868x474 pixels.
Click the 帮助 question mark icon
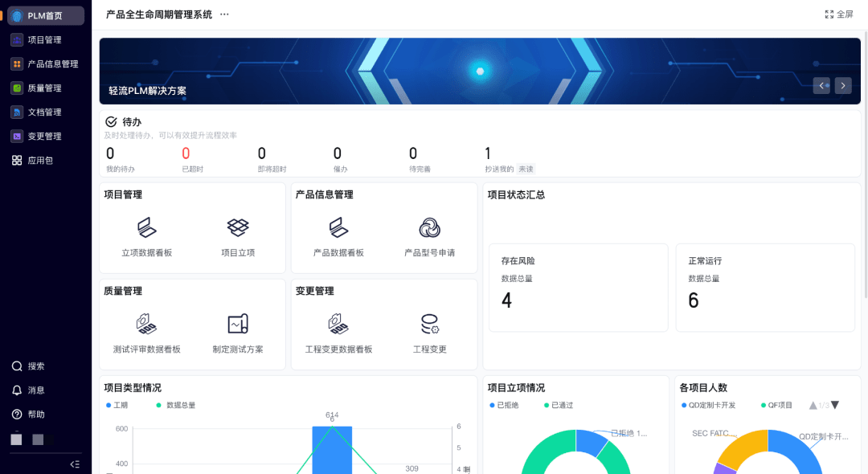point(17,415)
